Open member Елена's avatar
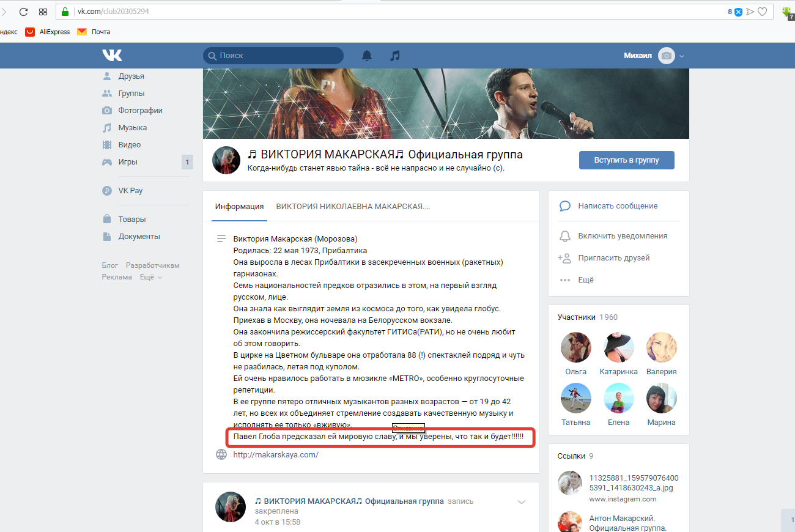The image size is (795, 532). pos(619,398)
